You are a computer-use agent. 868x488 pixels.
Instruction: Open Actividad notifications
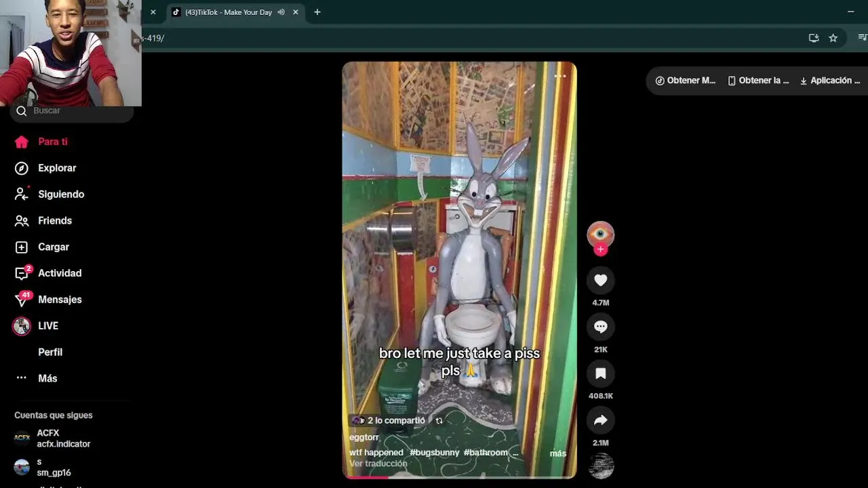pos(49,273)
